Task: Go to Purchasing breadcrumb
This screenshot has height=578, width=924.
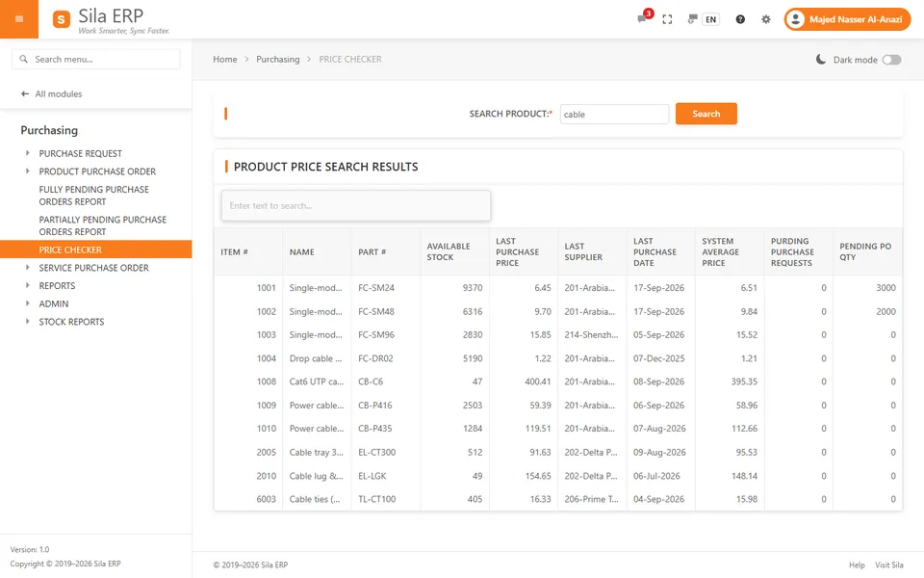Action: tap(277, 59)
